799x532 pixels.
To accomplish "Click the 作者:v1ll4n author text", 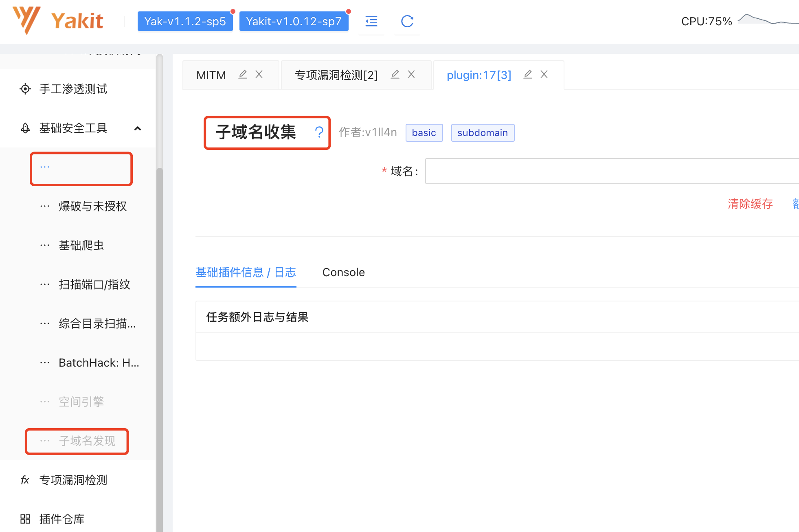I will coord(368,132).
